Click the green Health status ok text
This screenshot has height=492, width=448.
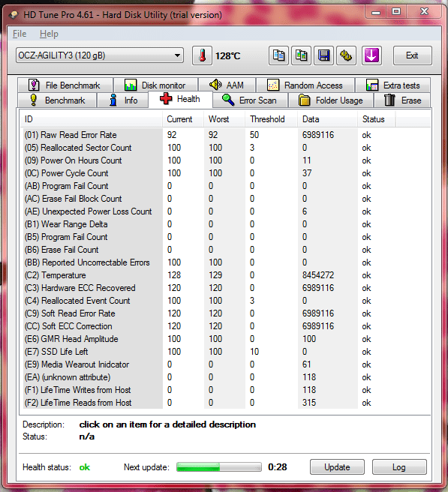85,467
